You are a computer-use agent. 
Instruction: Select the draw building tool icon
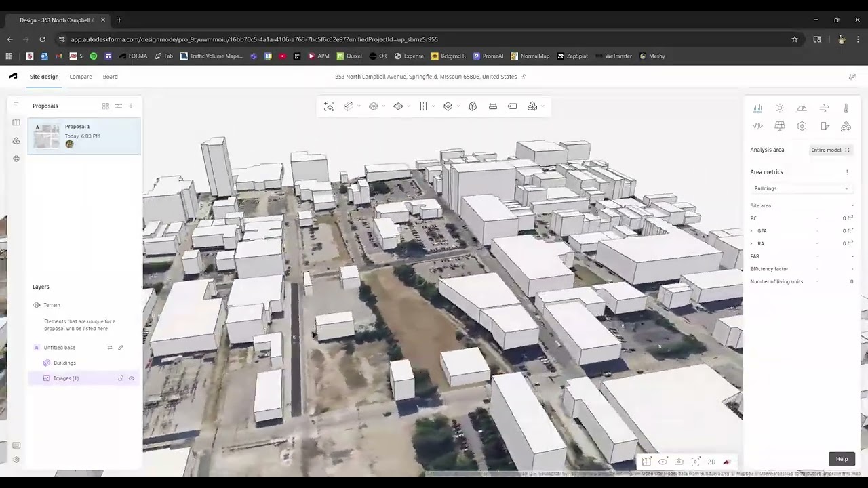pos(349,106)
